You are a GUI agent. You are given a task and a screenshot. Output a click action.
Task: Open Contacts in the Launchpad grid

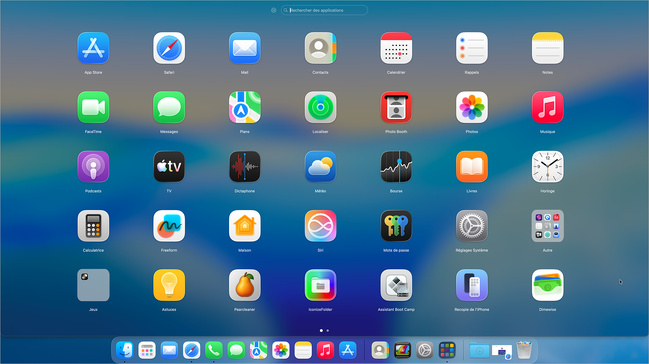pyautogui.click(x=320, y=48)
